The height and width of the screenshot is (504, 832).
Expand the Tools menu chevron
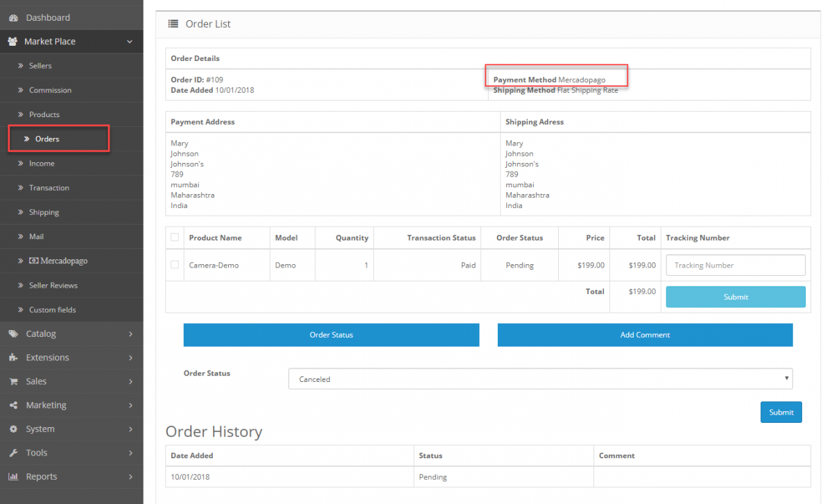pyautogui.click(x=130, y=453)
